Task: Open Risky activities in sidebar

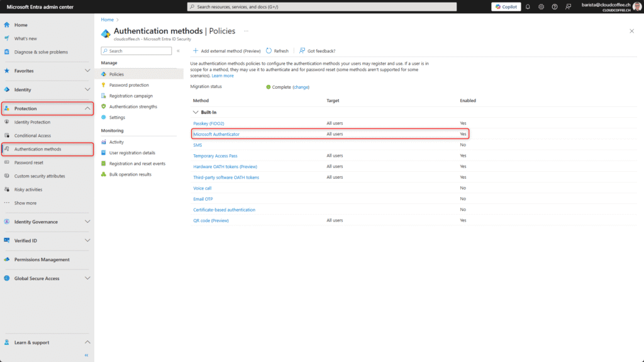Action: click(28, 189)
